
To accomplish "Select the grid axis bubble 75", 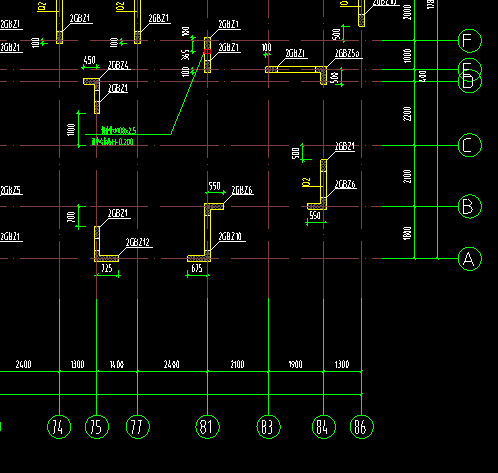I will (x=97, y=427).
